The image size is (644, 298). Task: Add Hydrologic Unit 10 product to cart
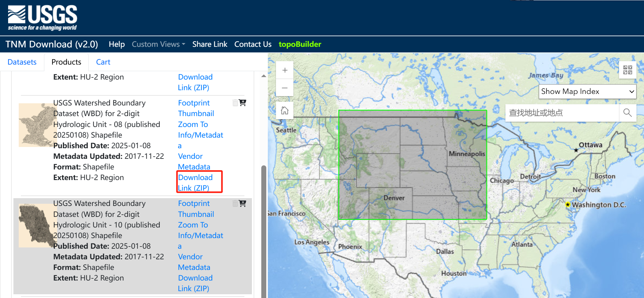tap(243, 203)
